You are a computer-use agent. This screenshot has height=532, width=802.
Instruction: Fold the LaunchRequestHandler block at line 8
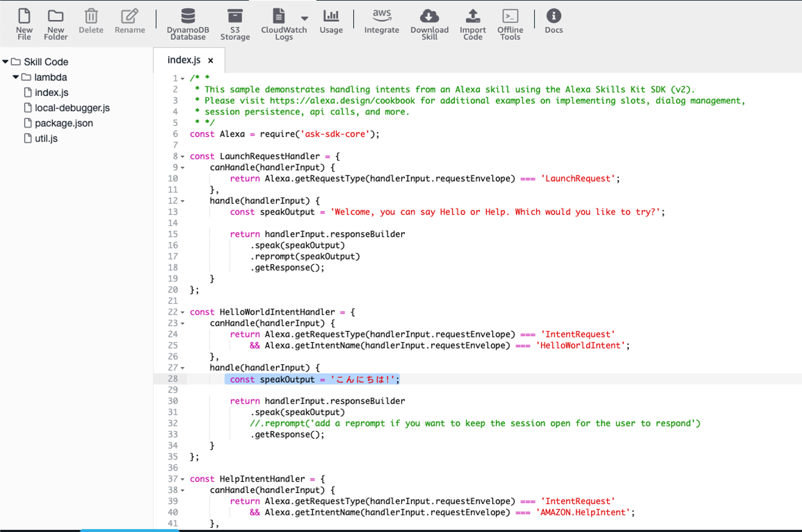click(x=183, y=157)
